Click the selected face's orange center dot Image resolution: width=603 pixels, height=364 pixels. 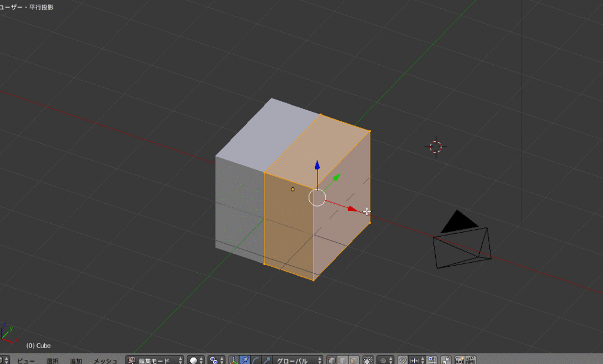click(x=293, y=189)
